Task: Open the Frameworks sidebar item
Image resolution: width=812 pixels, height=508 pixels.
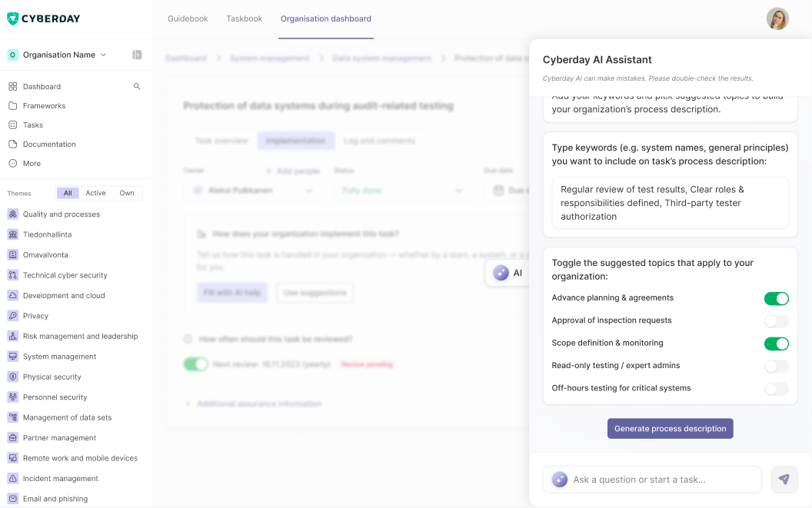Action: pos(44,105)
